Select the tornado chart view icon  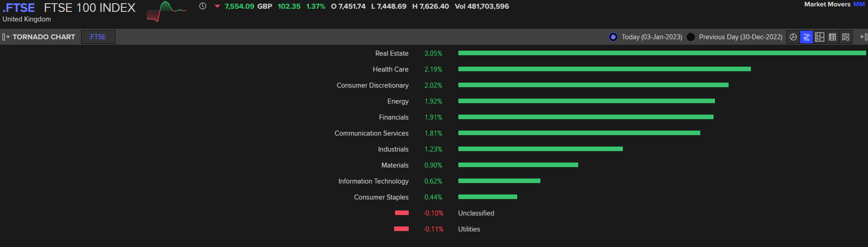(x=806, y=37)
